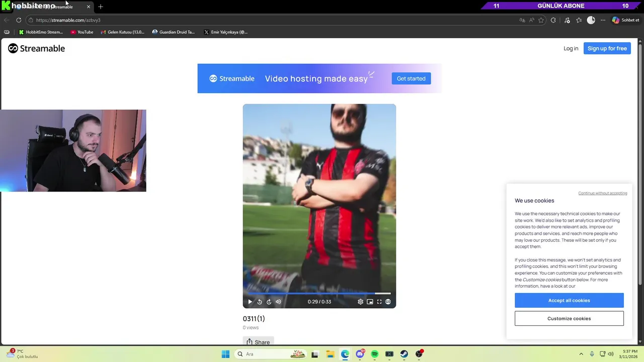This screenshot has height=362, width=644.
Task: Skip the video forward a few seconds
Action: (x=269, y=302)
